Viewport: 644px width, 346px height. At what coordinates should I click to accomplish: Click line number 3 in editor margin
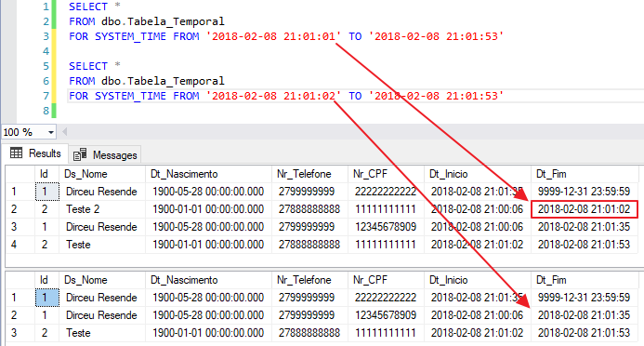pyautogui.click(x=46, y=36)
